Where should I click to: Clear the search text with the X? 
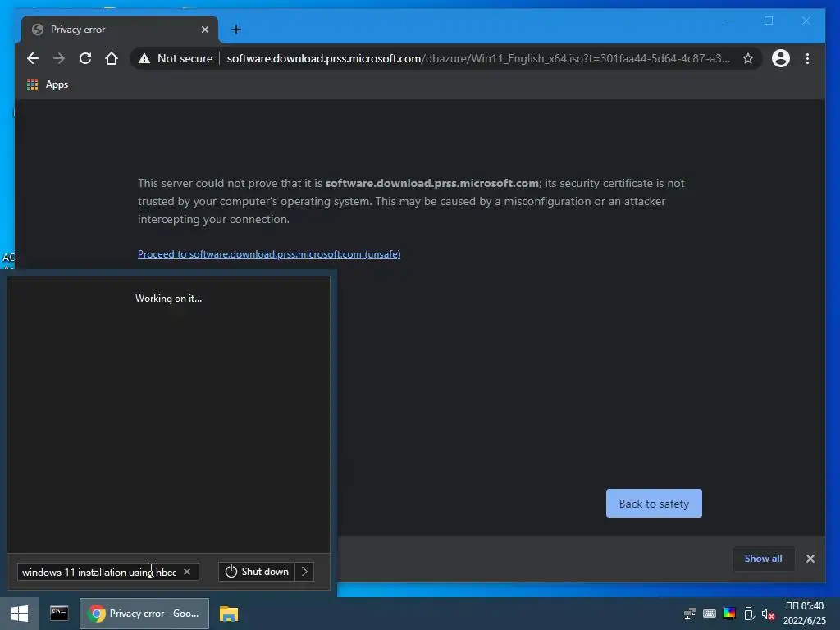187,572
